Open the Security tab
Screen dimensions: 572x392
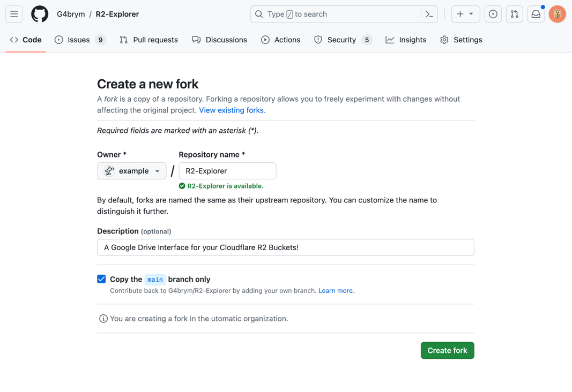pos(343,40)
